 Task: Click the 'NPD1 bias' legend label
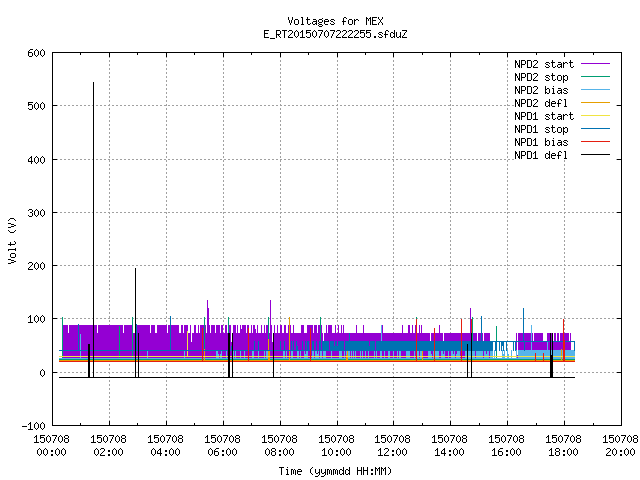(541, 142)
